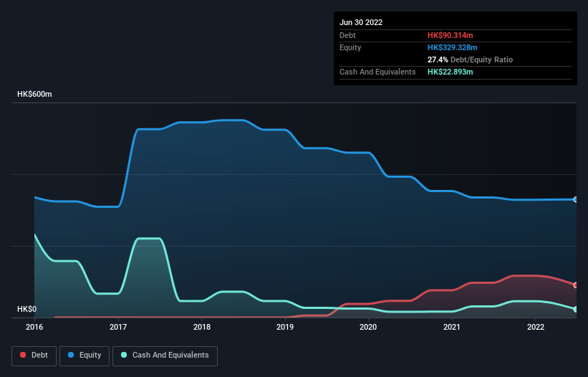Click the Cash And Equivalents tooltip label

click(x=377, y=72)
